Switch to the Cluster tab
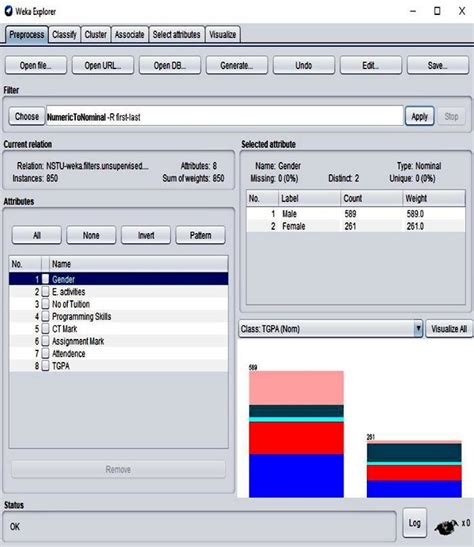 click(x=96, y=35)
